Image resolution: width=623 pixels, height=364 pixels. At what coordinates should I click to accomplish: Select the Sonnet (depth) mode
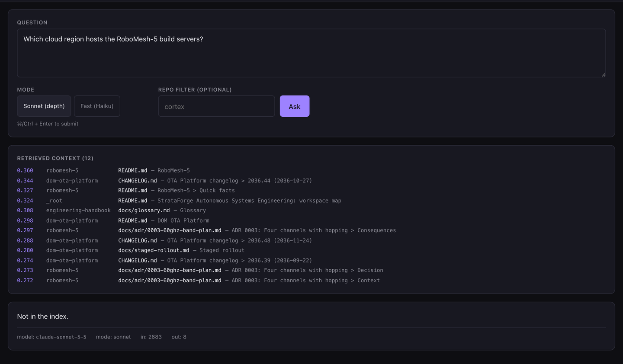pos(44,106)
